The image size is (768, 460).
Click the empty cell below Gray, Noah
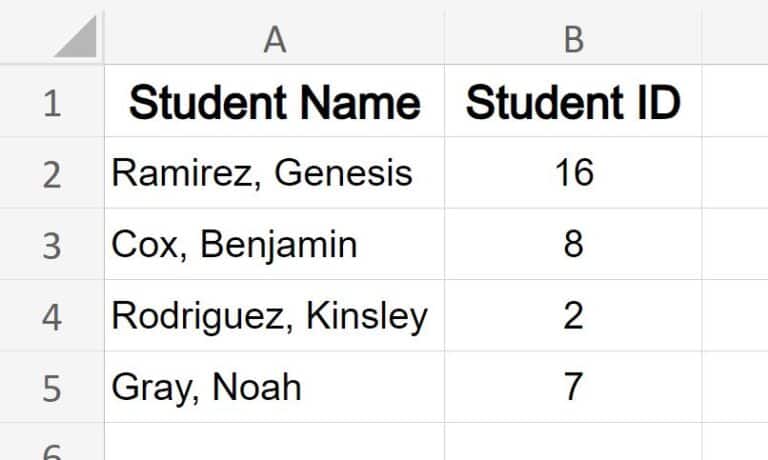pyautogui.click(x=275, y=442)
